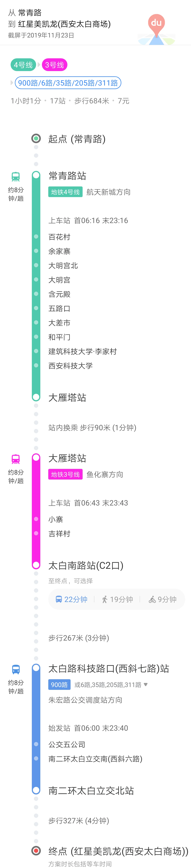This screenshot has height=868, width=191.
Task: Click the green Line 4 route line segment
Action: point(36,286)
